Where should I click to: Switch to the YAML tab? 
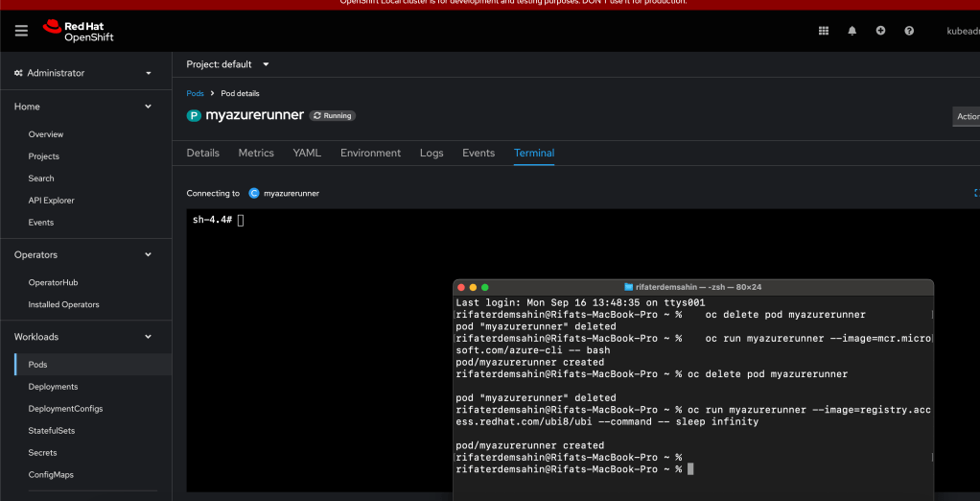tap(307, 154)
